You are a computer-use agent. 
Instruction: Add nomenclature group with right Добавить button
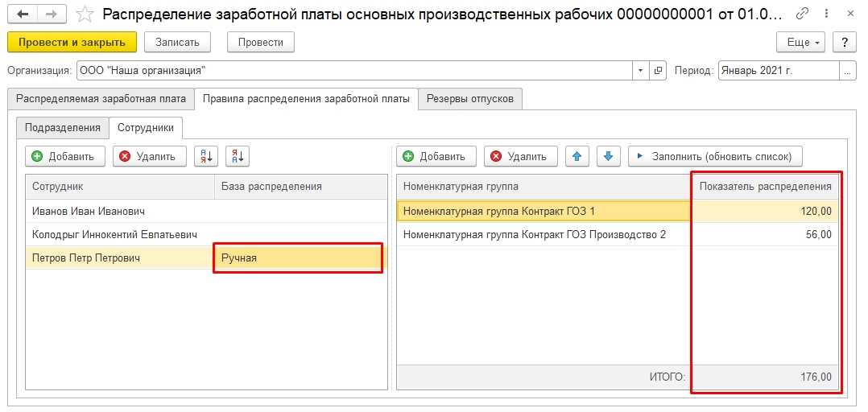coord(436,156)
